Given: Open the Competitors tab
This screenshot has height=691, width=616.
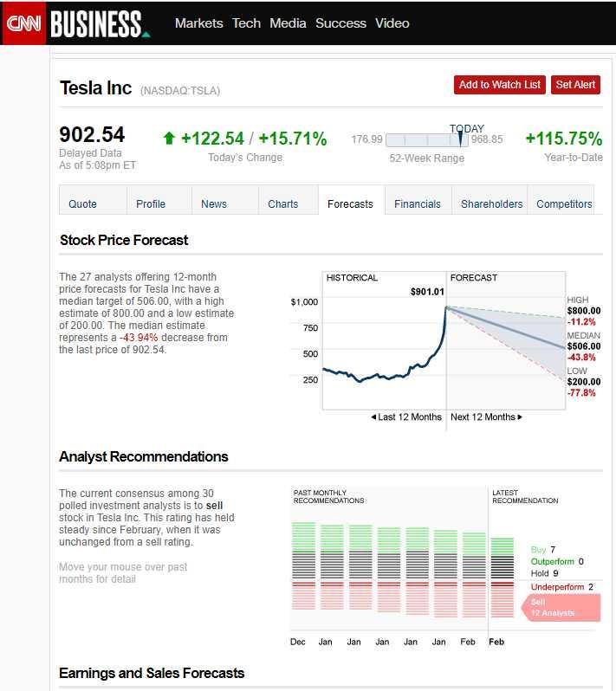Looking at the screenshot, I should click(564, 204).
